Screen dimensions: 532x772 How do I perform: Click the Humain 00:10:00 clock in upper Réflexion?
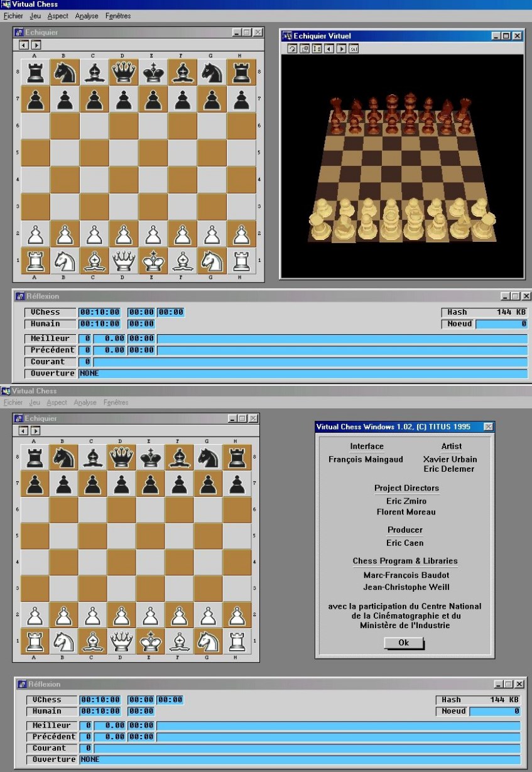pyautogui.click(x=100, y=323)
